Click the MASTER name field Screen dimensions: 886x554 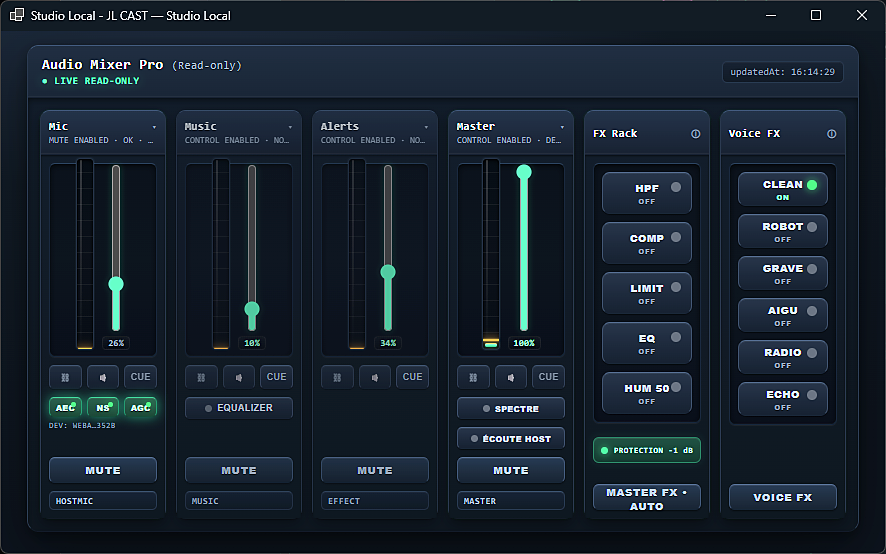pyautogui.click(x=511, y=501)
